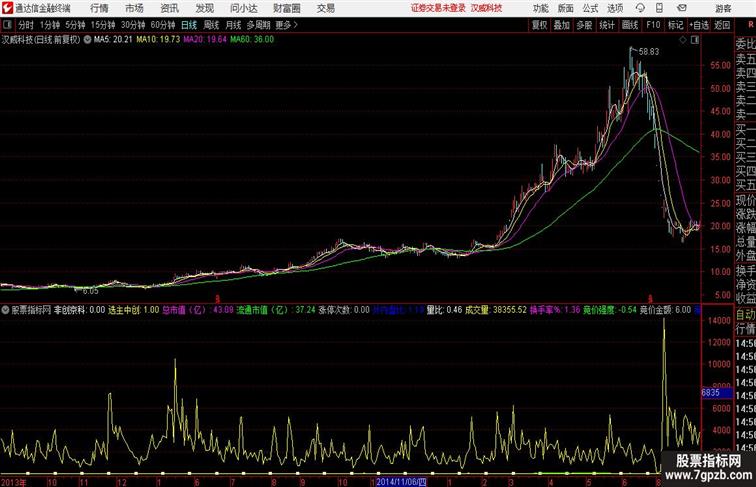Click the 2014/11/06/四 date marker

401,482
